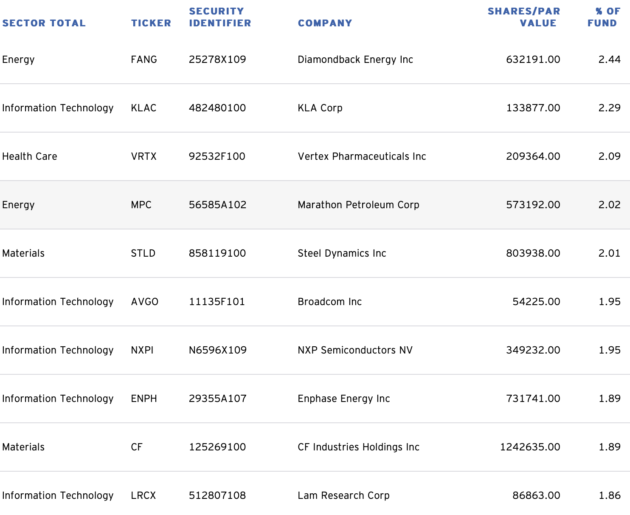Select ticker VRTX

click(143, 156)
